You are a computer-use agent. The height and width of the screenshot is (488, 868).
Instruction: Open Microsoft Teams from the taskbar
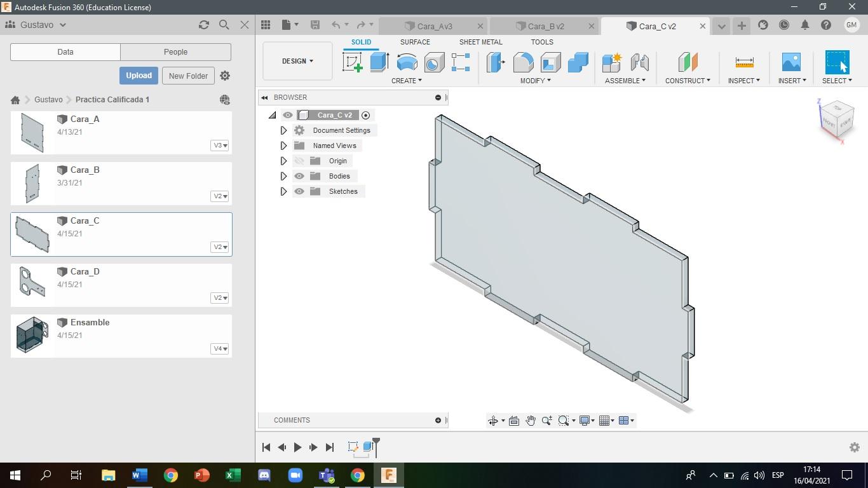click(327, 475)
